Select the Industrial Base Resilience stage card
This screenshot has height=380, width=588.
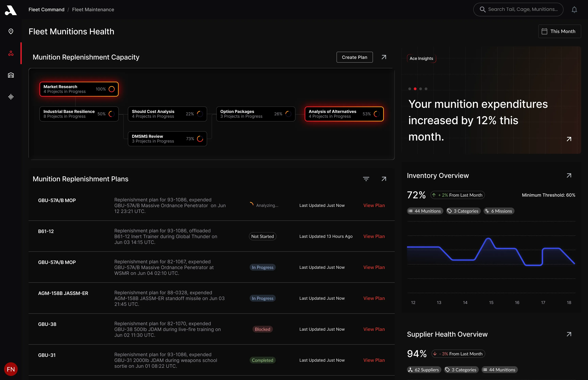79,114
